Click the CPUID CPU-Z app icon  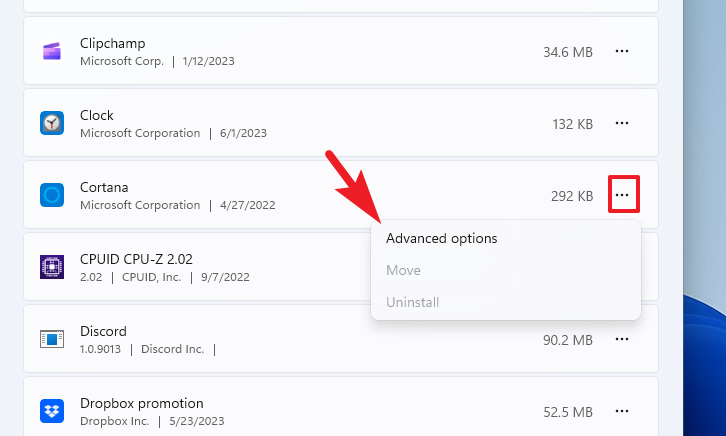52,267
